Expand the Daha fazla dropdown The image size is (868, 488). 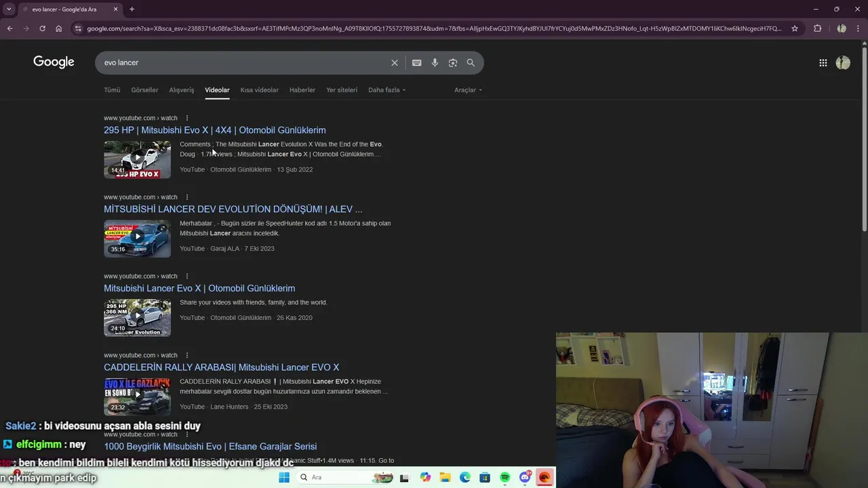(387, 89)
